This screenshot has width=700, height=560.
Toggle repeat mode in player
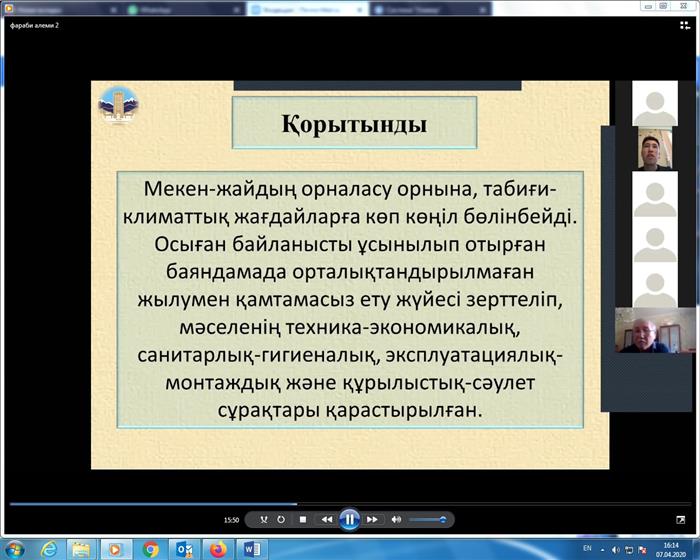(281, 520)
